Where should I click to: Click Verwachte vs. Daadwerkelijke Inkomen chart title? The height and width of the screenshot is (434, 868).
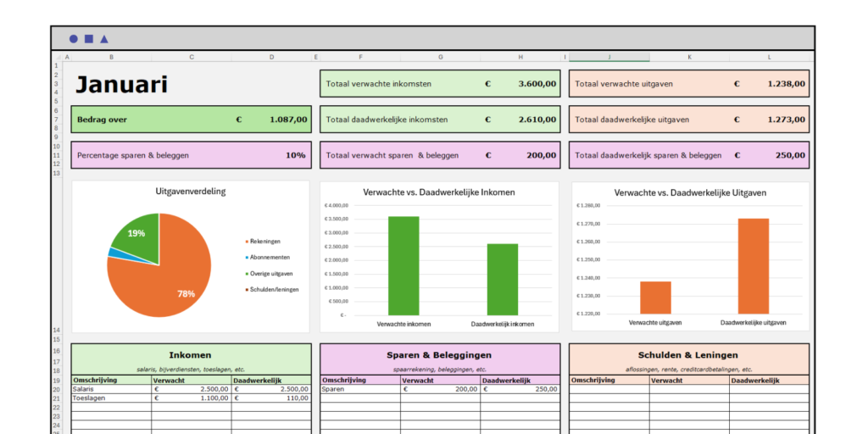(439, 192)
